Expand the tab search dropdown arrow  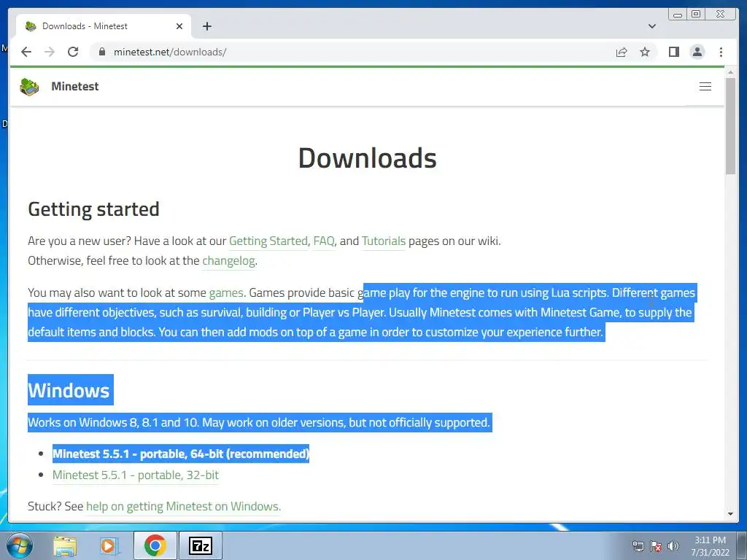click(652, 26)
